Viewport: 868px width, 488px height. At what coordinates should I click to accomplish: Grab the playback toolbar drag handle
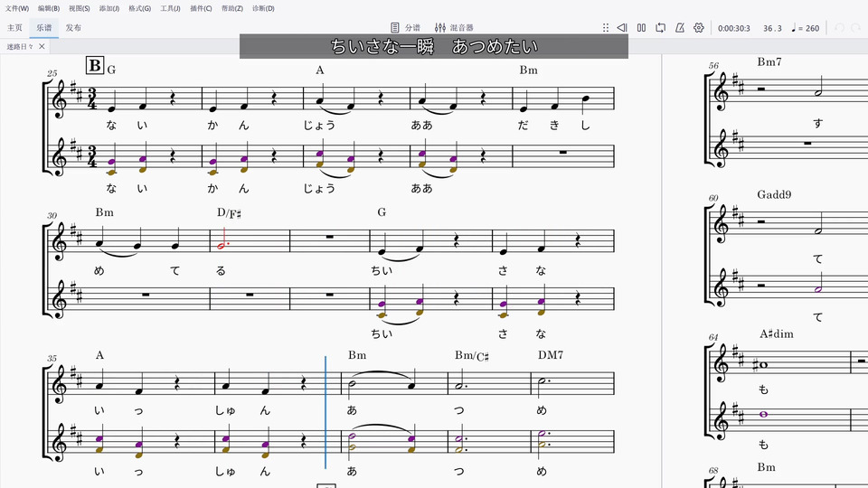click(x=606, y=28)
